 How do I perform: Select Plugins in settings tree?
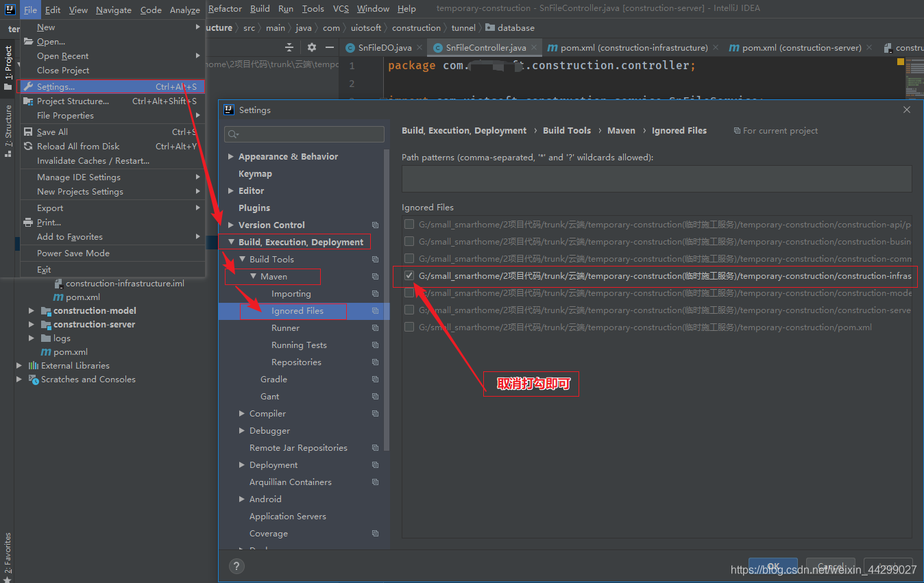coord(254,208)
